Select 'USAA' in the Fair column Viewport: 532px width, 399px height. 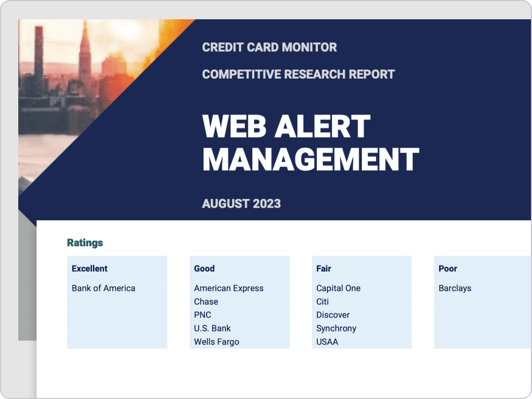coord(327,342)
